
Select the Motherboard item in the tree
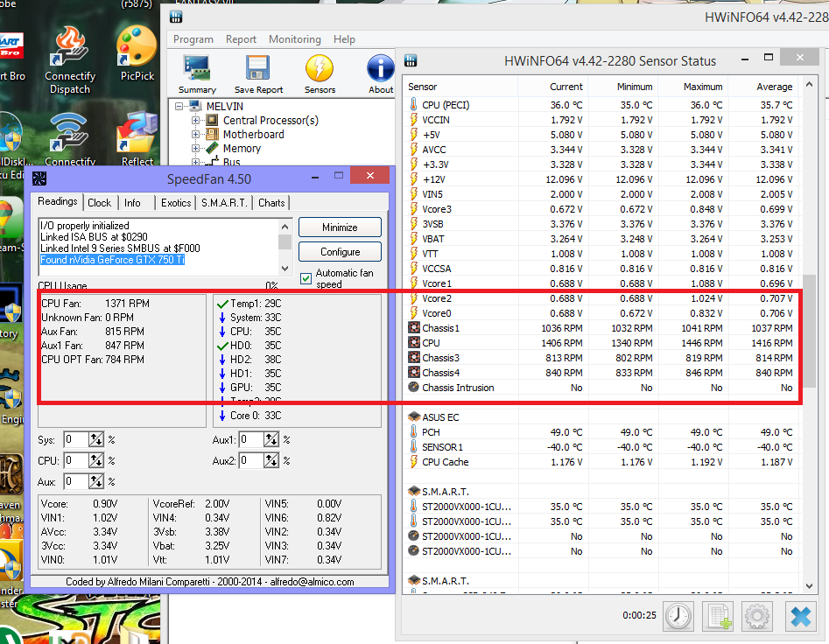(253, 134)
